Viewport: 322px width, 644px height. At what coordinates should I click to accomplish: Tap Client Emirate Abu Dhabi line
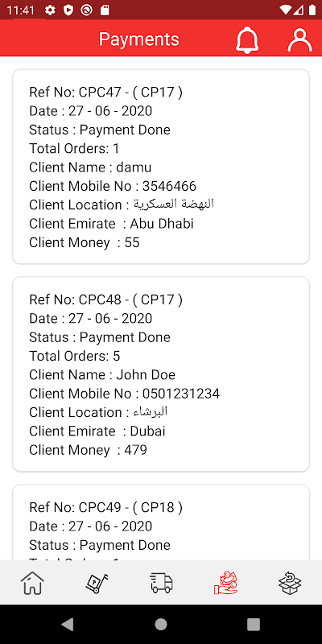click(x=111, y=224)
